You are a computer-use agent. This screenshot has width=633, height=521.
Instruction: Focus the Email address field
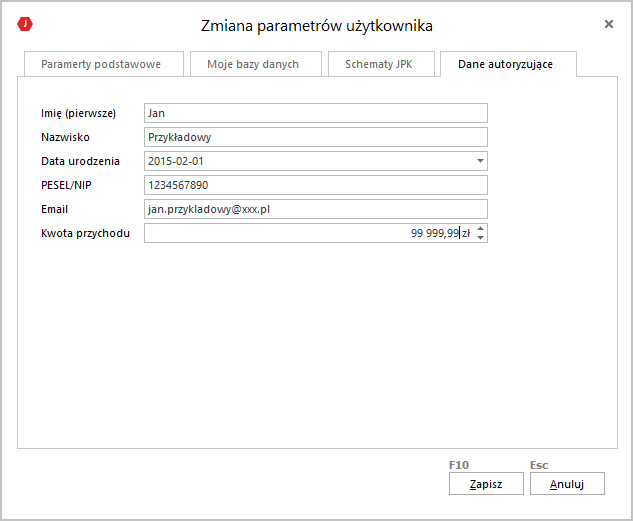pos(315,209)
